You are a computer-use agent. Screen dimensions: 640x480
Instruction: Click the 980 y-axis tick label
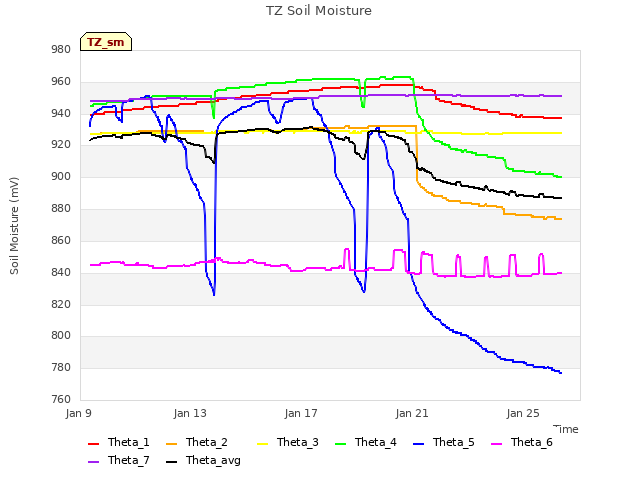click(61, 50)
